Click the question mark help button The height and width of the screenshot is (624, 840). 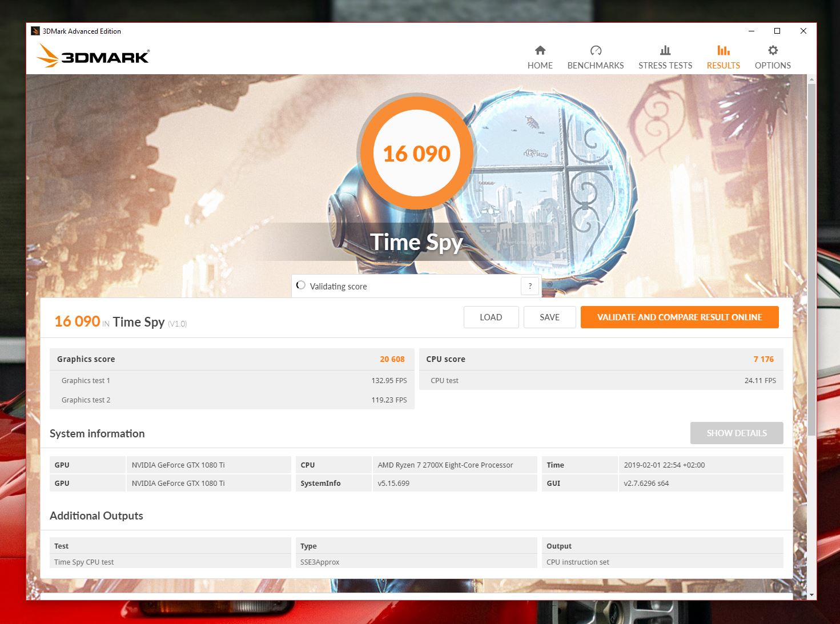pos(530,286)
